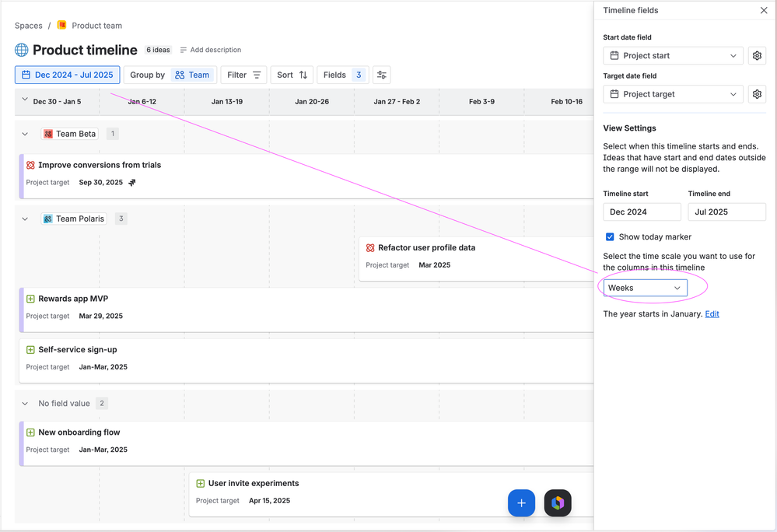Go to Product team breadcrumb
The width and height of the screenshot is (777, 532).
click(96, 26)
